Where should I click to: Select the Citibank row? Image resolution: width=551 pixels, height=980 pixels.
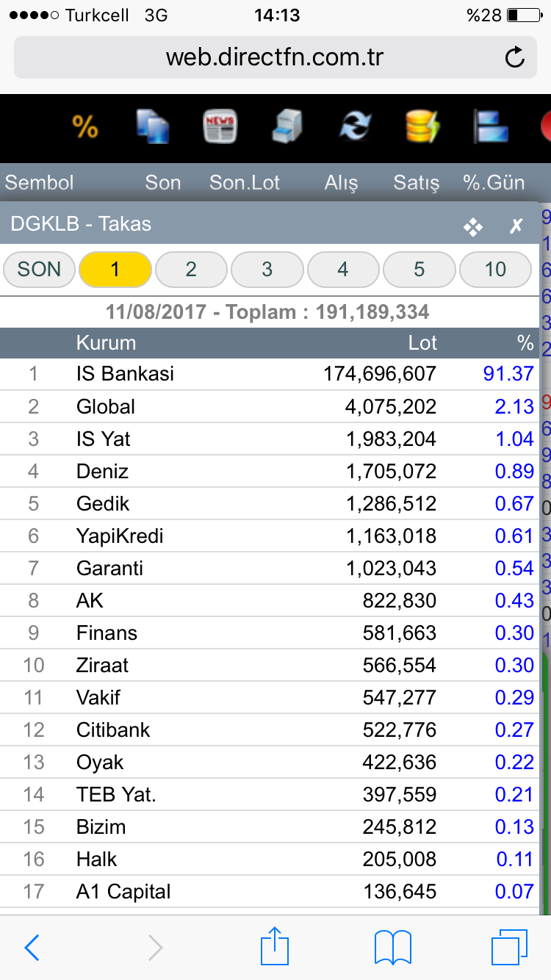[x=270, y=729]
